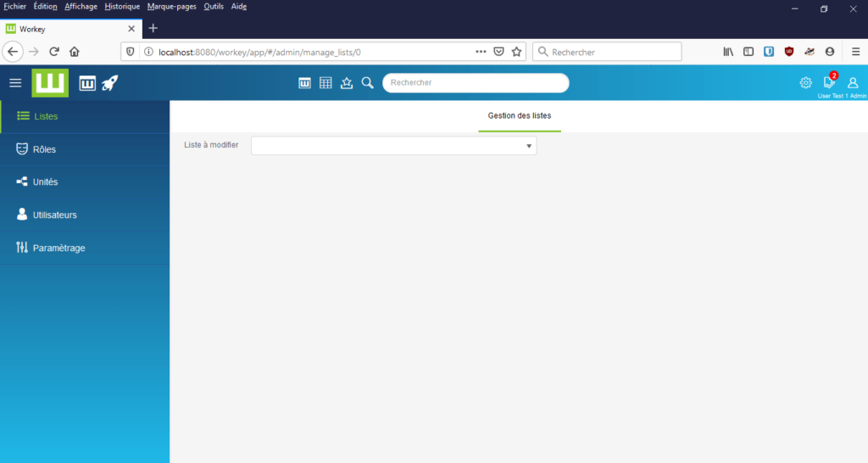Click the starred inbox tray icon

pyautogui.click(x=347, y=82)
